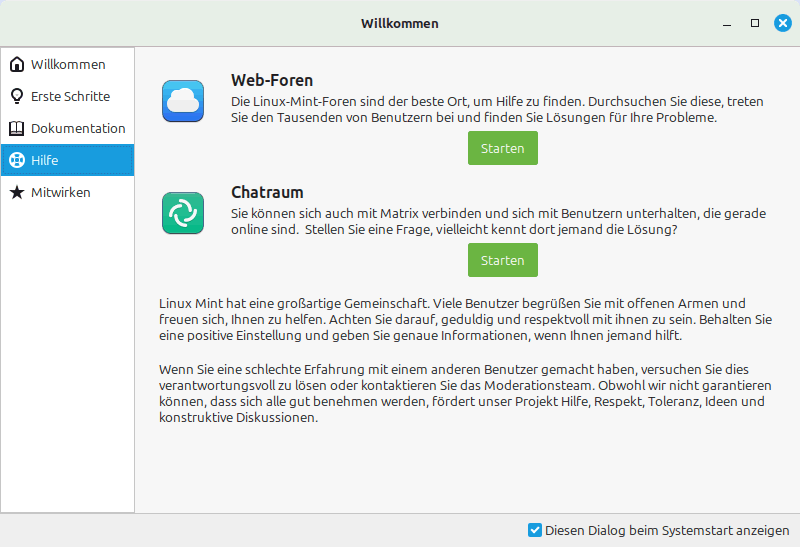Close the Willkommen dialog
Image resolution: width=800 pixels, height=547 pixels.
click(x=783, y=23)
